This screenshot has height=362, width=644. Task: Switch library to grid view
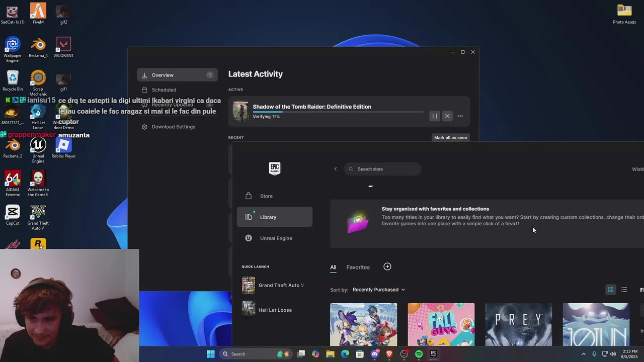[x=611, y=290]
